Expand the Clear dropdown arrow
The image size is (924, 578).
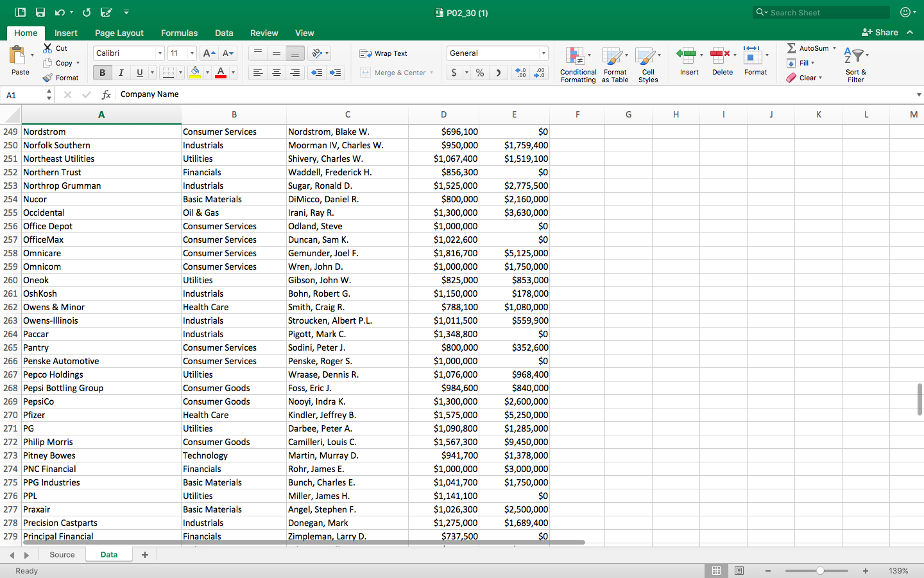pos(820,78)
